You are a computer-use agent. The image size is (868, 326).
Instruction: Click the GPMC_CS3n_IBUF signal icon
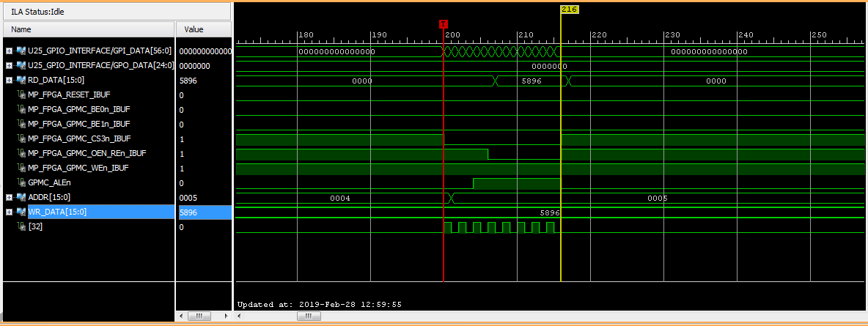pos(21,138)
